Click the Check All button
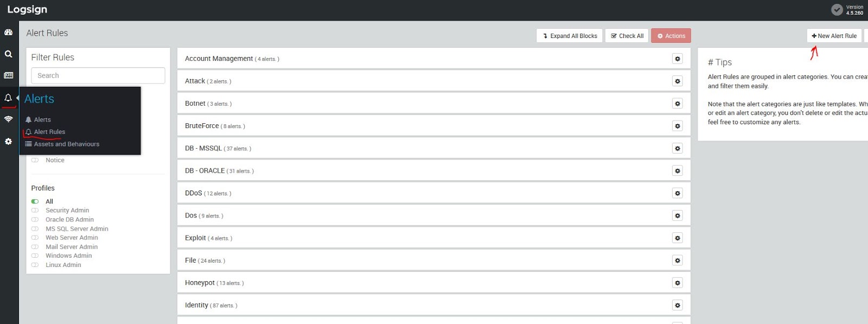868x324 pixels. [627, 36]
